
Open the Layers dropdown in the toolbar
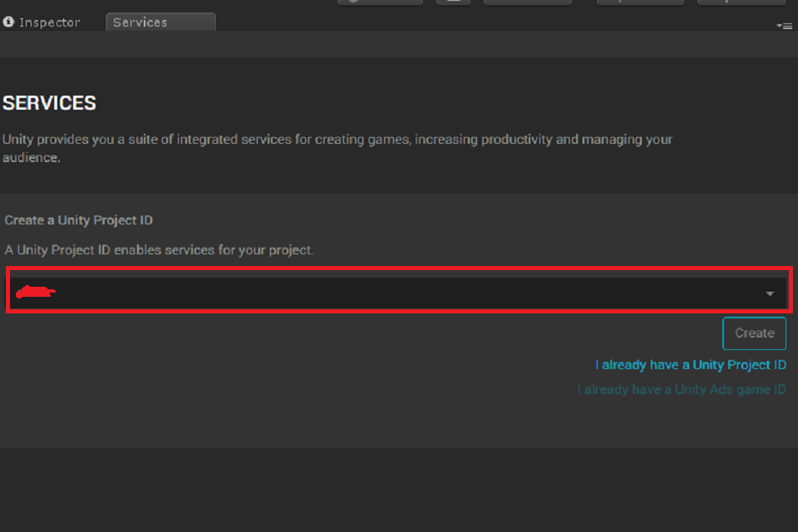640,2
